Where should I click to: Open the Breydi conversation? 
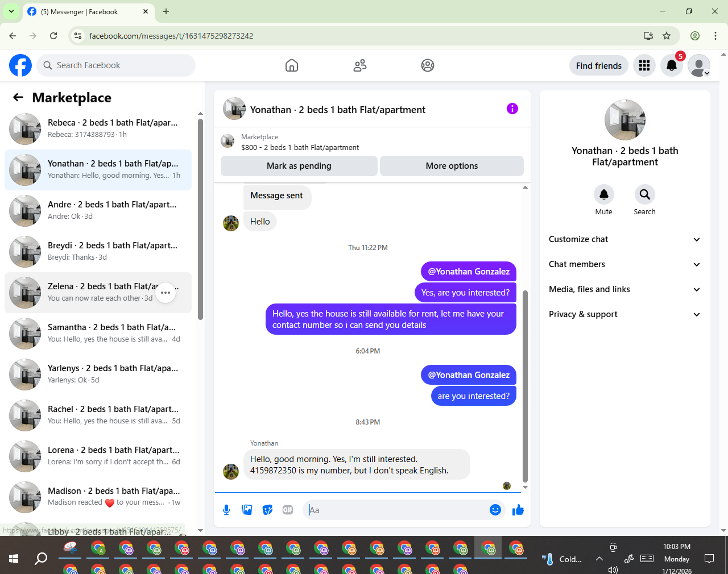coord(98,252)
